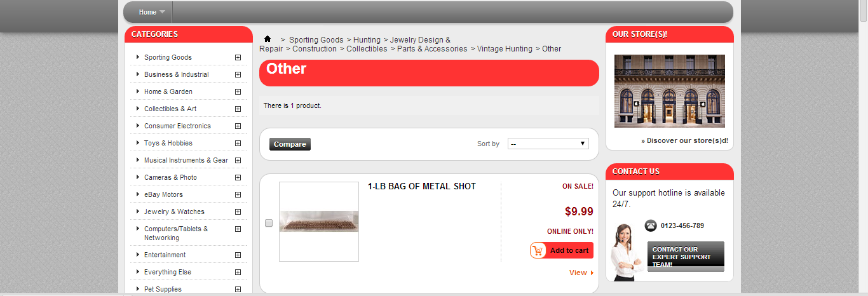The image size is (868, 296).
Task: Click the home icon in breadcrumb
Action: (268, 39)
